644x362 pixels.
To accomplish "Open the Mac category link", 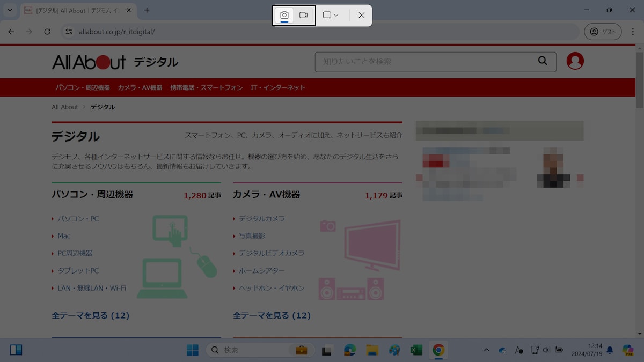I will point(64,236).
